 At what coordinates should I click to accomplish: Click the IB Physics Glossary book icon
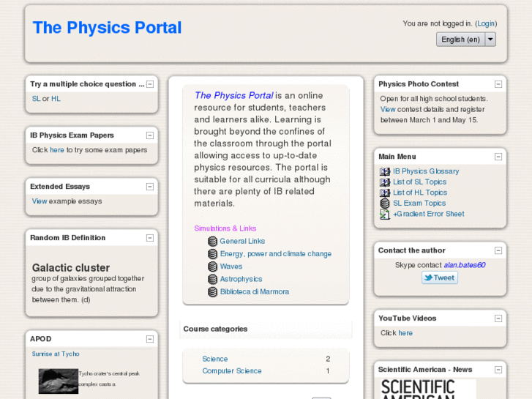click(385, 171)
